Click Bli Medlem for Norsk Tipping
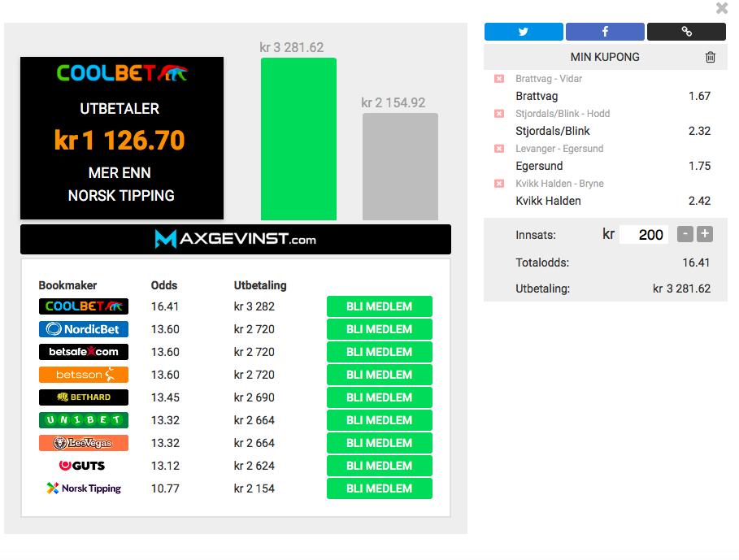Viewport: 739px width, 560px height. click(x=380, y=488)
